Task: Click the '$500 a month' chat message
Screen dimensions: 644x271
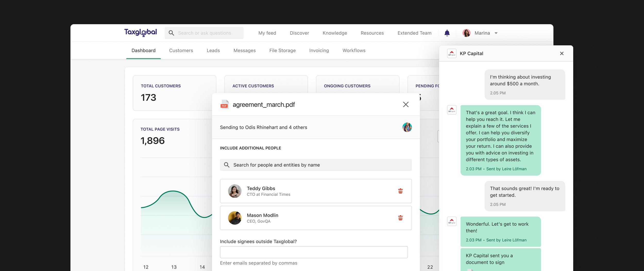Action: pyautogui.click(x=525, y=85)
